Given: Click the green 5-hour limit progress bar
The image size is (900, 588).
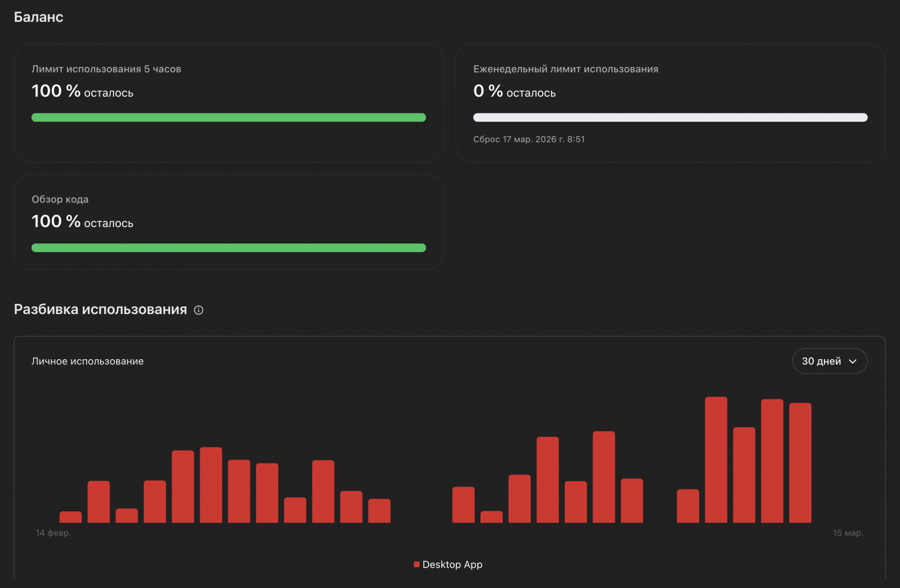Looking at the screenshot, I should coord(228,118).
